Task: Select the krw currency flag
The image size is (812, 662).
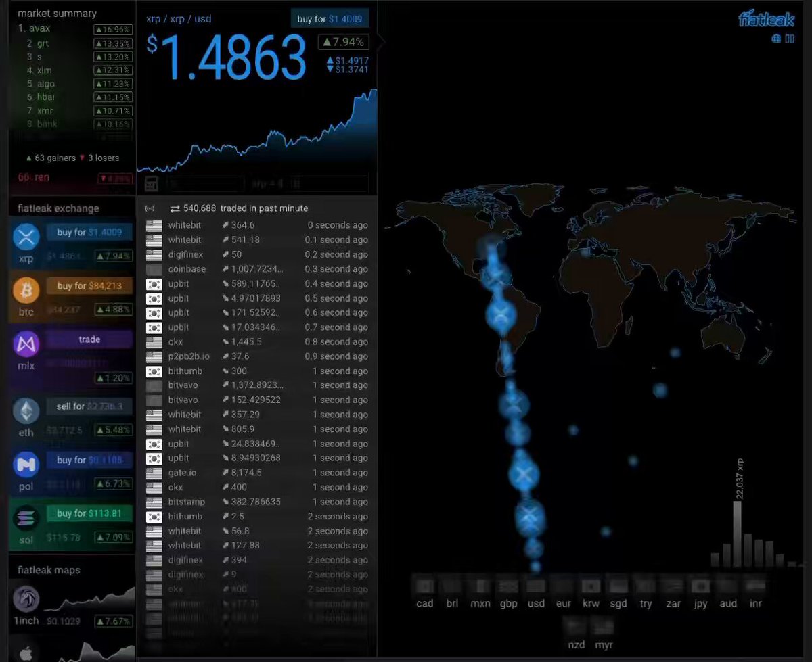Action: (591, 586)
